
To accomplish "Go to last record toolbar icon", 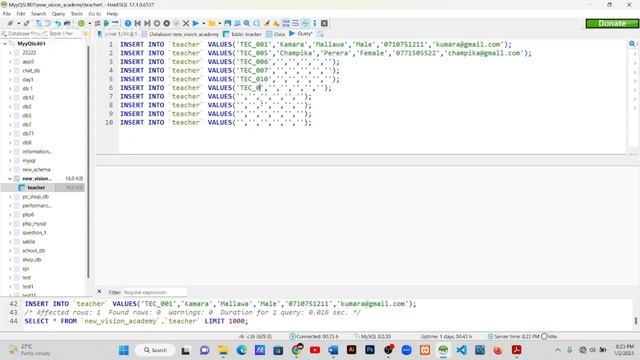I will tap(147, 23).
